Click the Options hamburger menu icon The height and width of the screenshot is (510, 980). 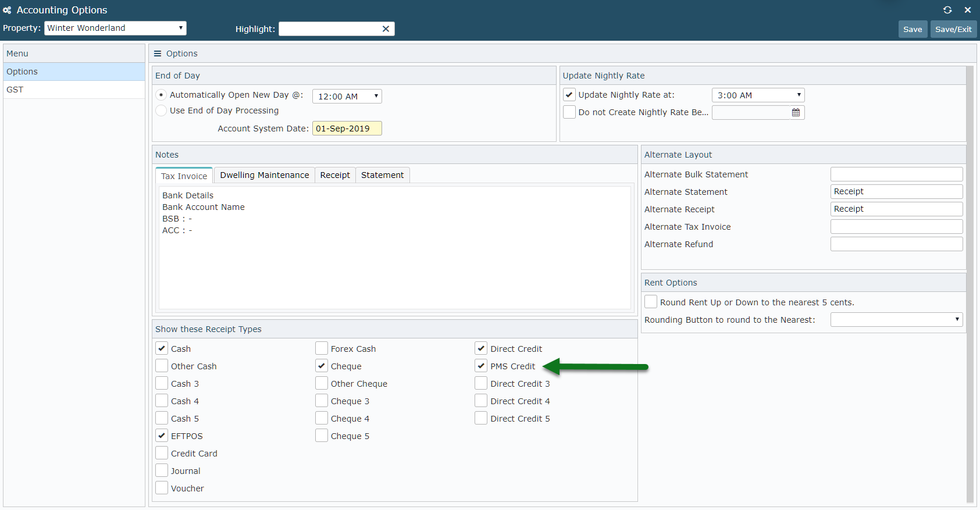[x=157, y=54]
